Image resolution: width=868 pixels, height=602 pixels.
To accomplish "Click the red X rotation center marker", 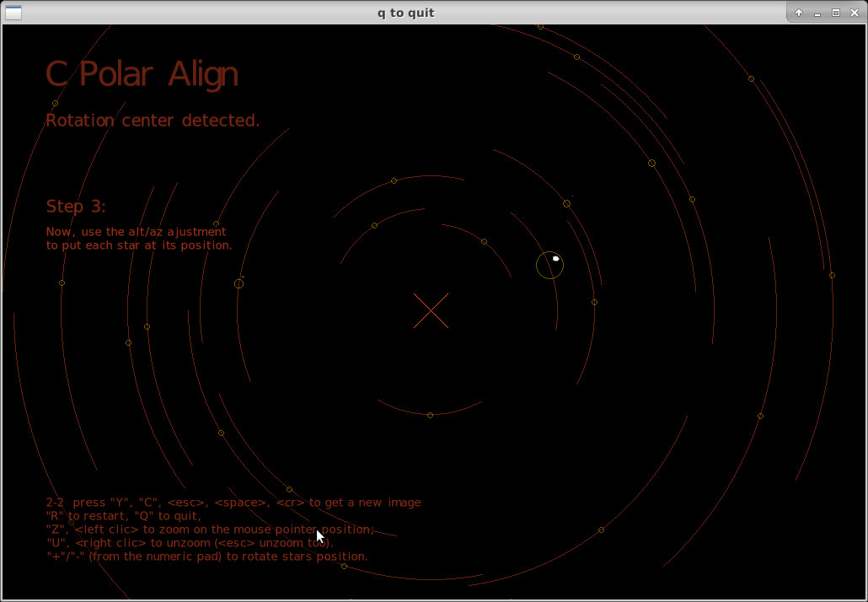I will [431, 310].
